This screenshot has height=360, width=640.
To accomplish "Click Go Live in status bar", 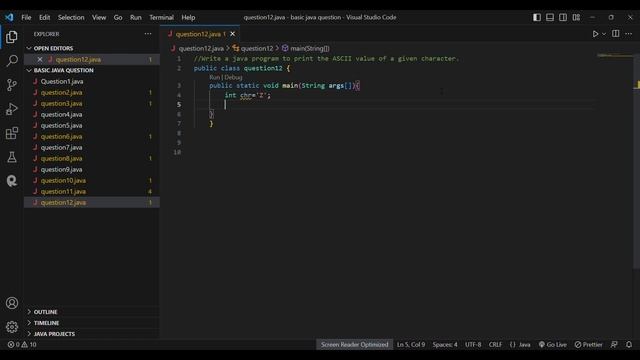I will point(552,344).
